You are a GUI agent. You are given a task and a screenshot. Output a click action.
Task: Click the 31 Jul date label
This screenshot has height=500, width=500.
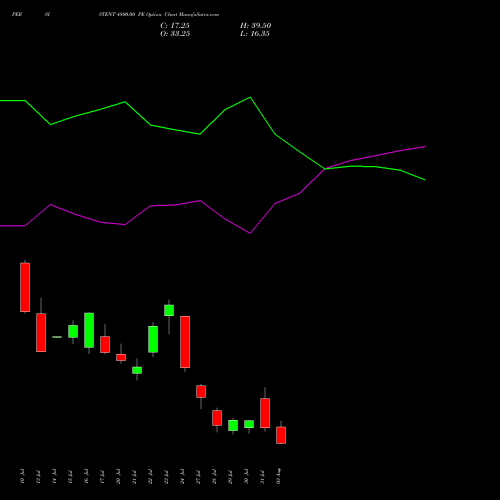point(262,477)
